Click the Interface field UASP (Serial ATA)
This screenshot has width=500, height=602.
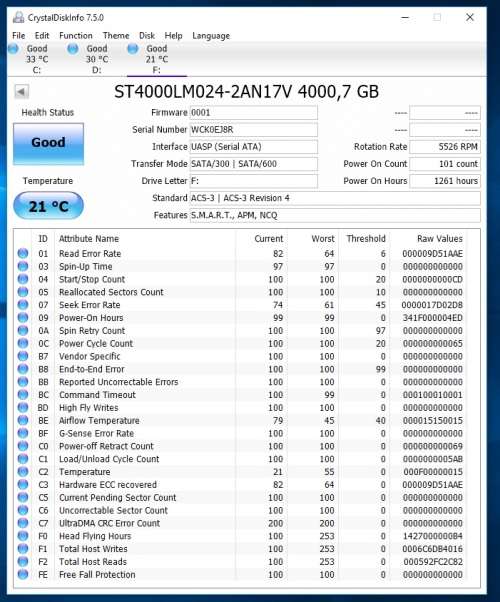253,147
